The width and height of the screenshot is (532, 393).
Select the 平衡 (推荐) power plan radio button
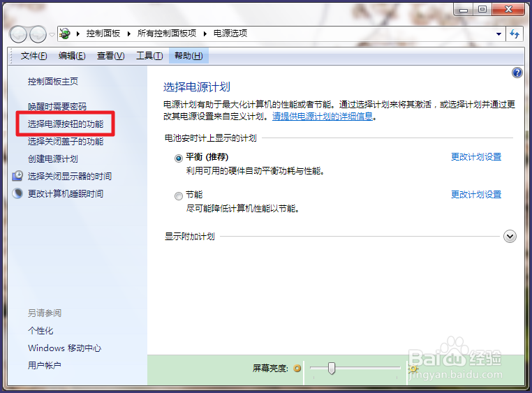tap(179, 158)
